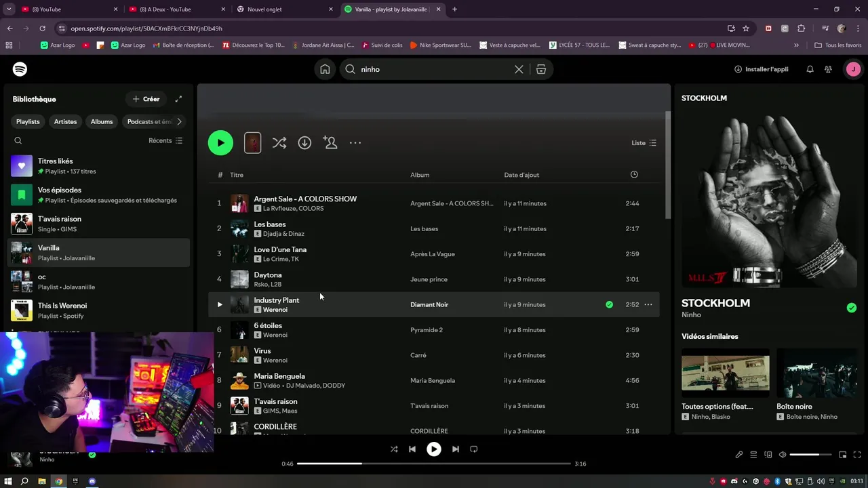This screenshot has width=868, height=488.
Task: Toggle shuffle in player bar
Action: (x=394, y=449)
